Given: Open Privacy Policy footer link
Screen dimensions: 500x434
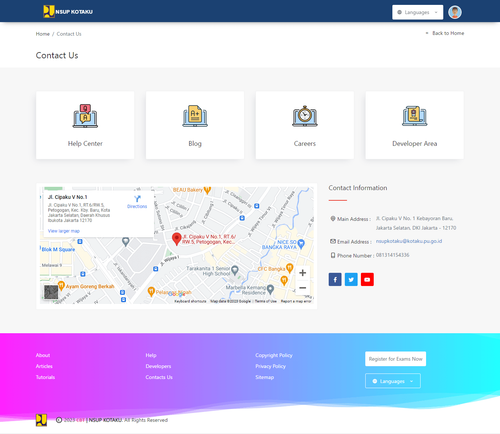Looking at the screenshot, I should tap(271, 366).
